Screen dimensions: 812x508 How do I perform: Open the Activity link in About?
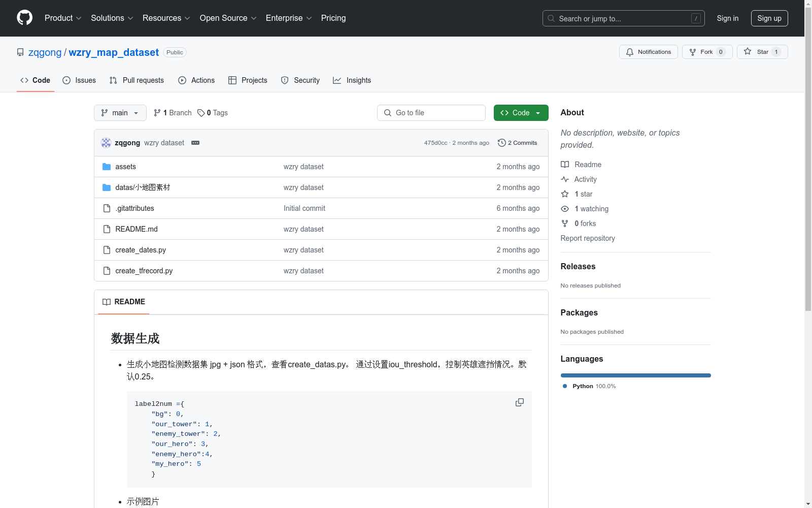click(x=579, y=179)
